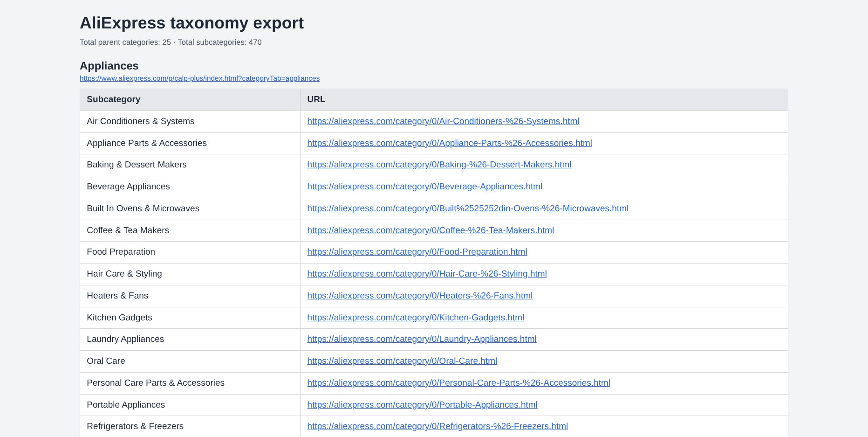Open the Food-Preparation.html link
This screenshot has width=868, height=437.
417,252
